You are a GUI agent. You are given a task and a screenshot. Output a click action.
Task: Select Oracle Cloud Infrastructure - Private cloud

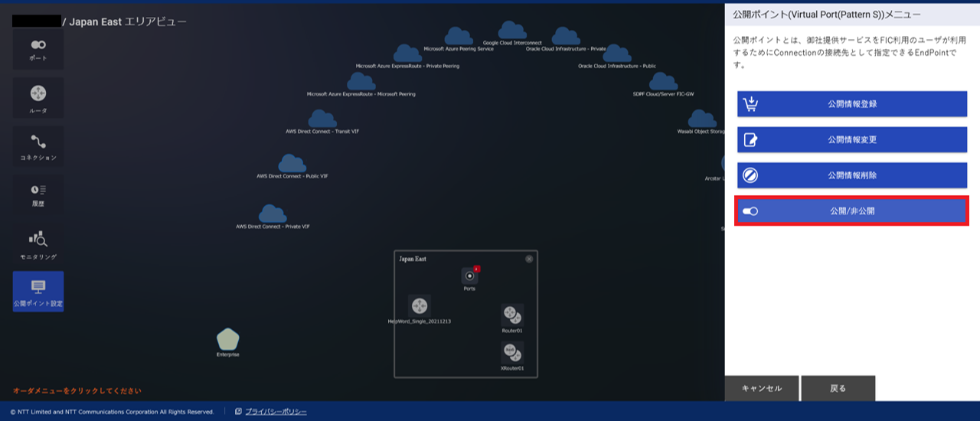click(x=566, y=36)
